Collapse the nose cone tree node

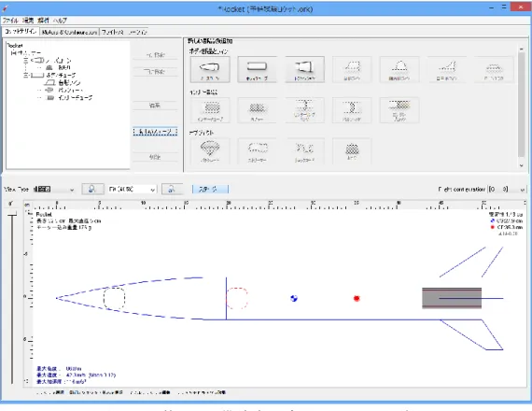(26, 61)
